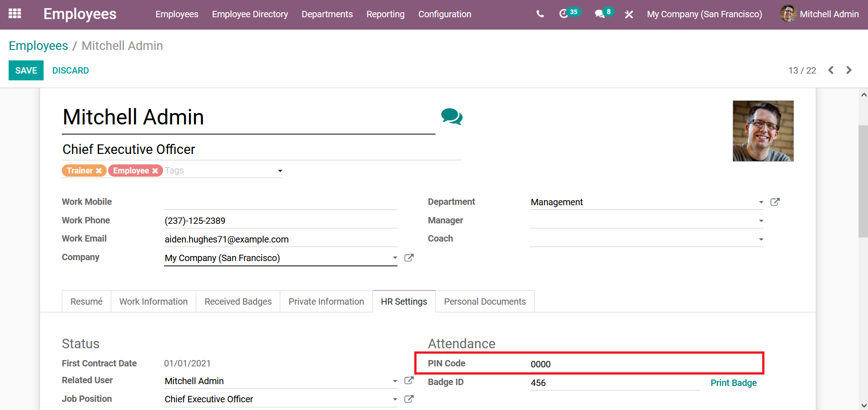The width and height of the screenshot is (868, 410).
Task: Click the 13 / 22 pager counter
Action: [x=802, y=70]
